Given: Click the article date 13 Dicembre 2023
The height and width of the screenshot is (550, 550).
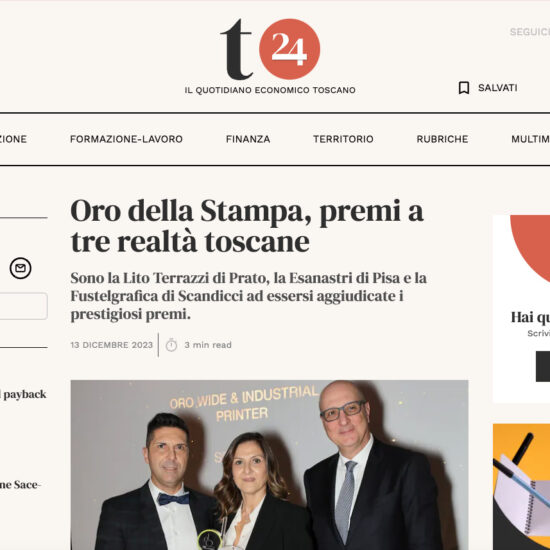Looking at the screenshot, I should coord(112,345).
